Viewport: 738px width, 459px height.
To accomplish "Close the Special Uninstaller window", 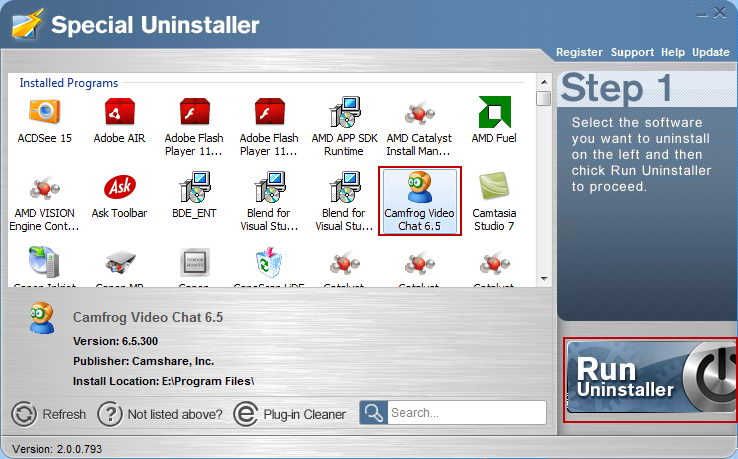I will [719, 12].
